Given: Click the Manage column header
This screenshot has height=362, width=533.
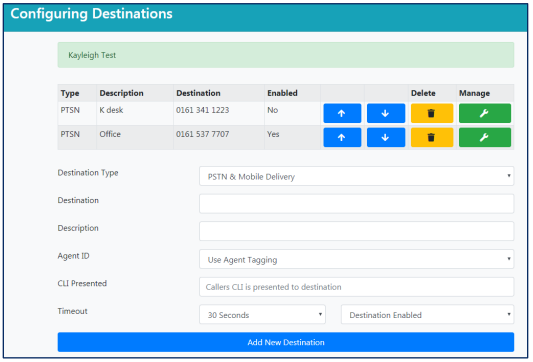Looking at the screenshot, I should coord(475,93).
